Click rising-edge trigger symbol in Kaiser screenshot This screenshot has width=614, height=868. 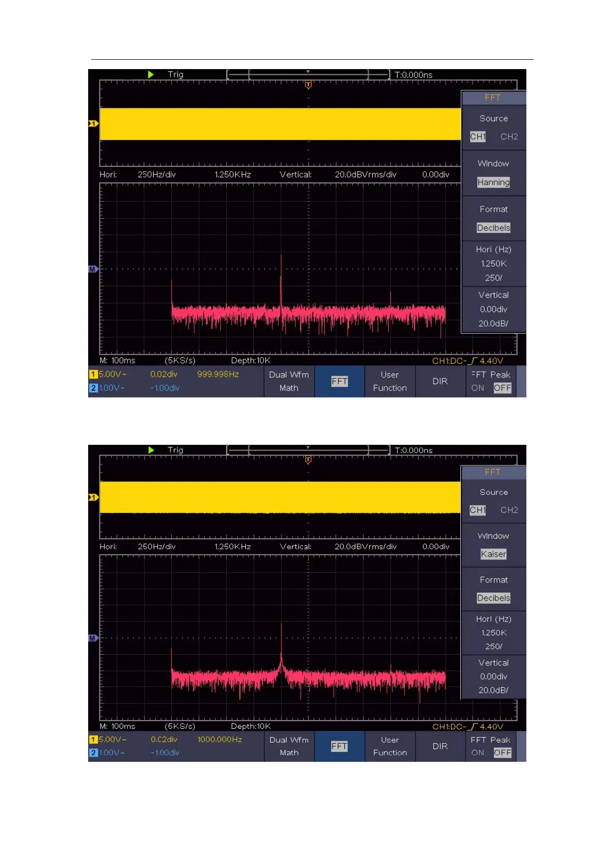(x=473, y=726)
